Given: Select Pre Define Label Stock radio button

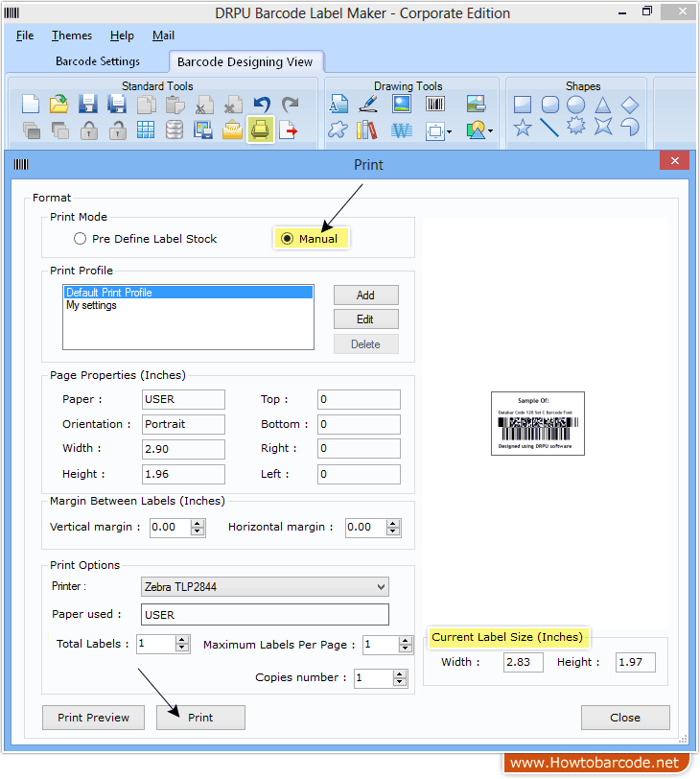Looking at the screenshot, I should (x=81, y=239).
